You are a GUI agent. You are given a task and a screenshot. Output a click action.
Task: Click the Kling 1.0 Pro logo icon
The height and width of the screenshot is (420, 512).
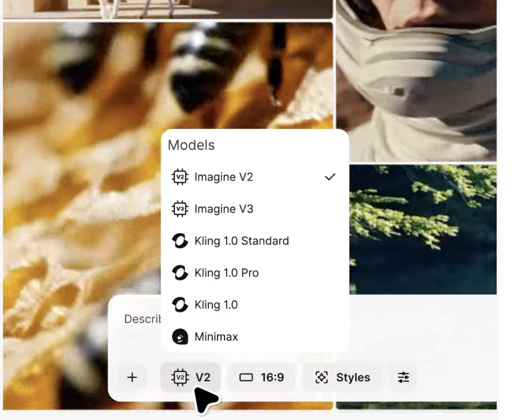180,273
